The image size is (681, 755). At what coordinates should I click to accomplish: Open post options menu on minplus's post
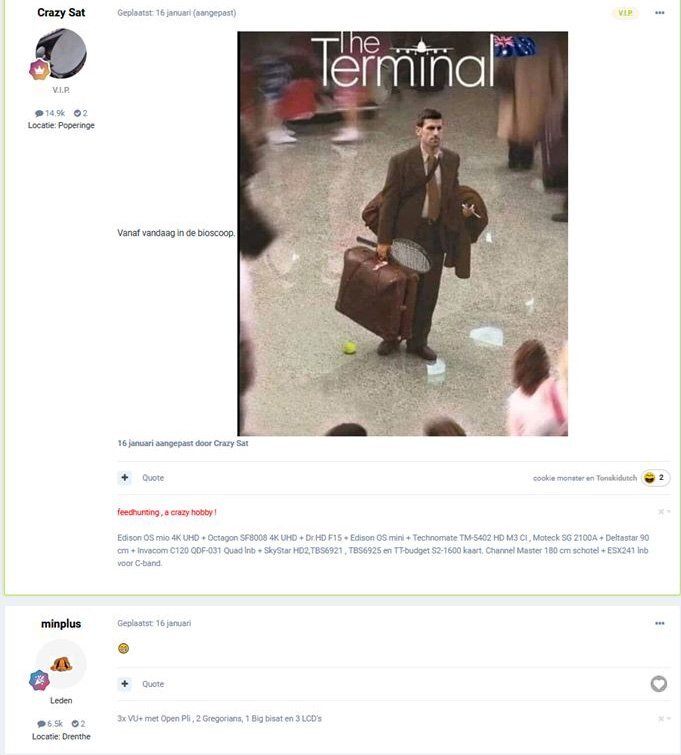[659, 623]
